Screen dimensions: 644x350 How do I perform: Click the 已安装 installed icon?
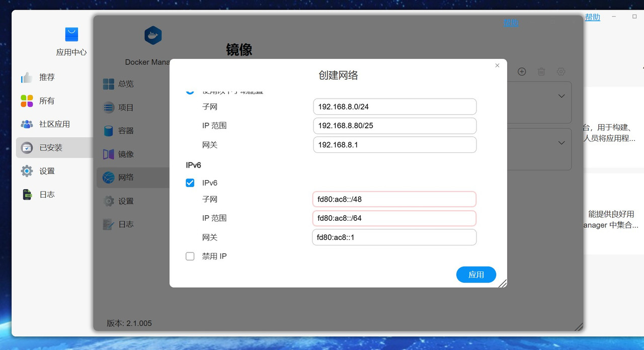click(x=27, y=148)
